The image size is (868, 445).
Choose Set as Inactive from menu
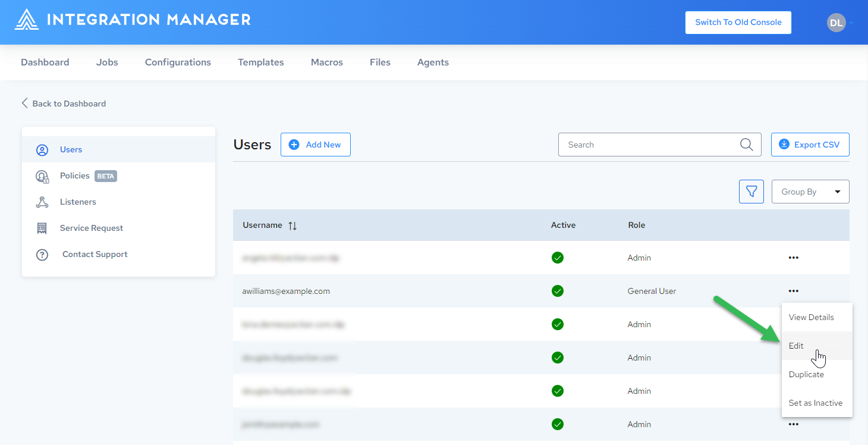(816, 403)
